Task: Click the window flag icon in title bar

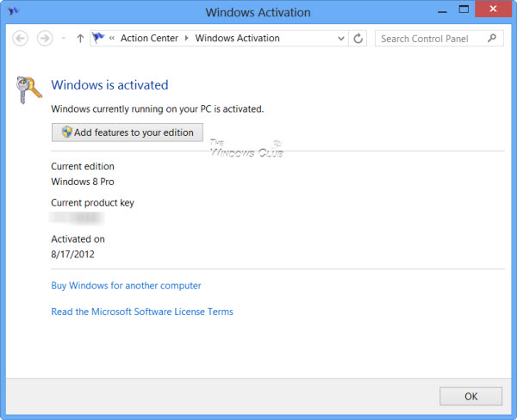Action: point(14,12)
